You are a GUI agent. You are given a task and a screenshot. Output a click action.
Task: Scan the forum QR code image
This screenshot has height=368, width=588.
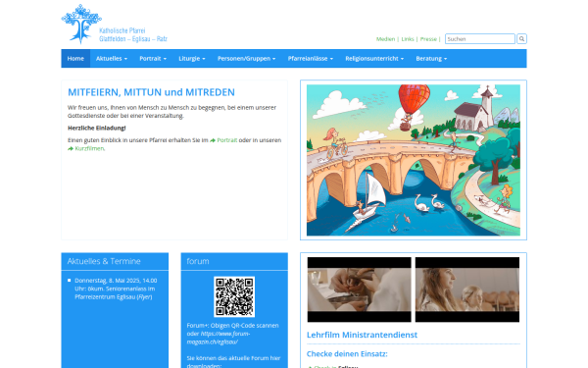[234, 296]
